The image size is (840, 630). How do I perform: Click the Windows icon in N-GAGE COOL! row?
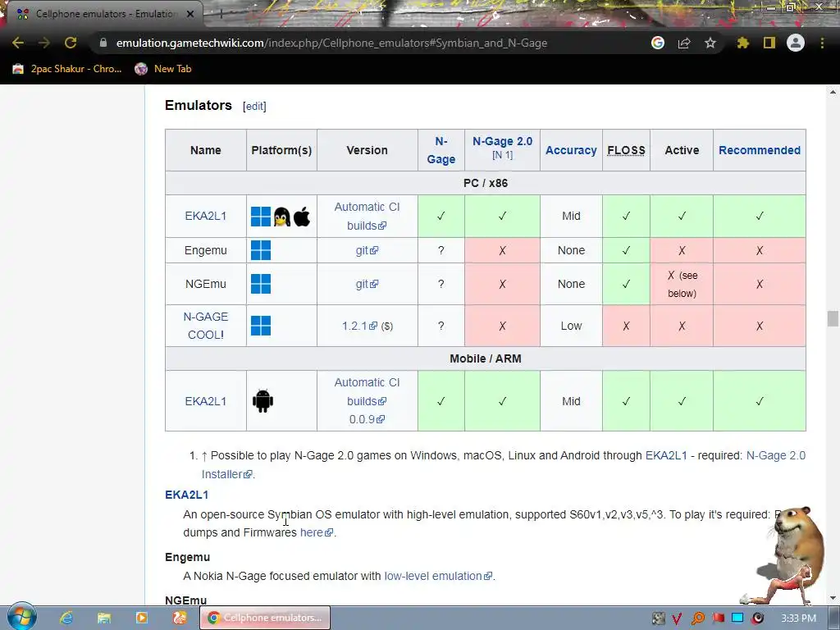pyautogui.click(x=261, y=326)
